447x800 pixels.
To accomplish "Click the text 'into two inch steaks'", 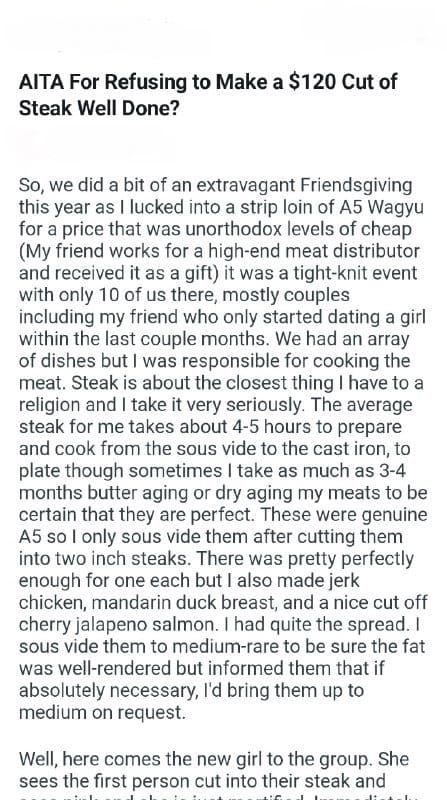I will pos(105,558).
